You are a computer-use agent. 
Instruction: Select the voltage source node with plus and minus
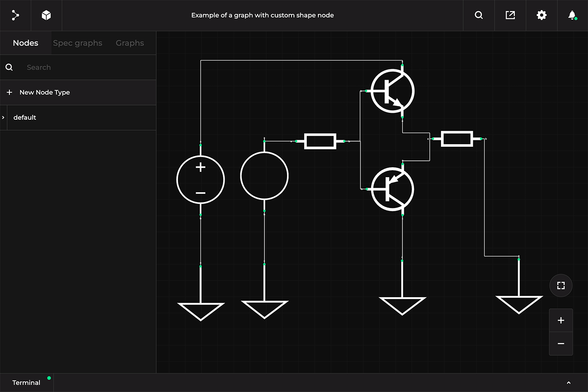coord(201,179)
